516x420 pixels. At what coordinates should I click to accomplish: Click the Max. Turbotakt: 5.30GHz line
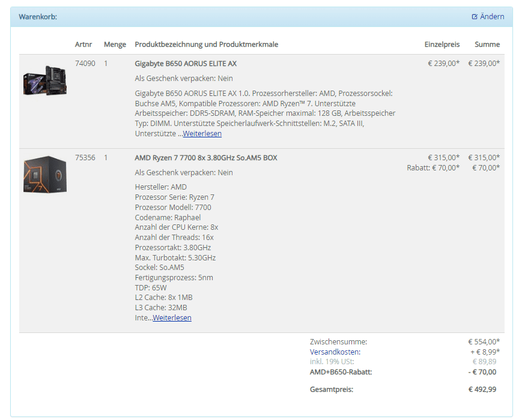coord(175,257)
